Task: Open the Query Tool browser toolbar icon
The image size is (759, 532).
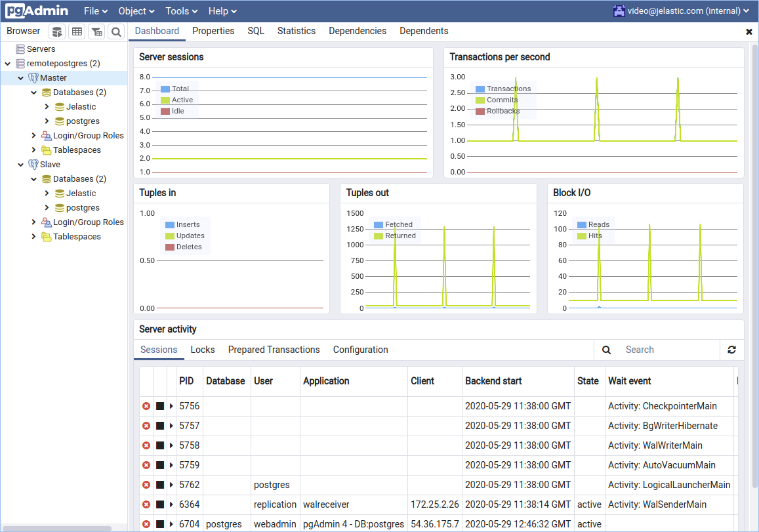Action: pos(57,32)
